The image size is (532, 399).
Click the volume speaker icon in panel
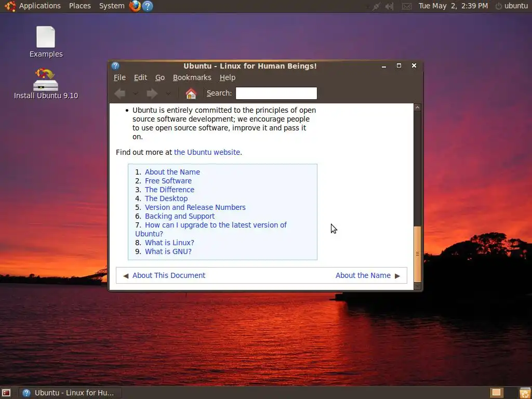click(389, 6)
